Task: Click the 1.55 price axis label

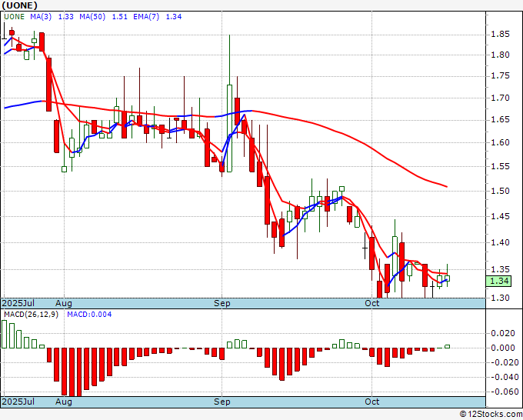Action: click(x=500, y=166)
